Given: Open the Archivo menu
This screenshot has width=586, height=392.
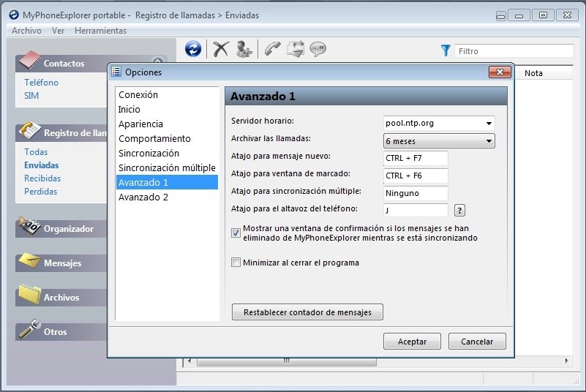Looking at the screenshot, I should 26,31.
